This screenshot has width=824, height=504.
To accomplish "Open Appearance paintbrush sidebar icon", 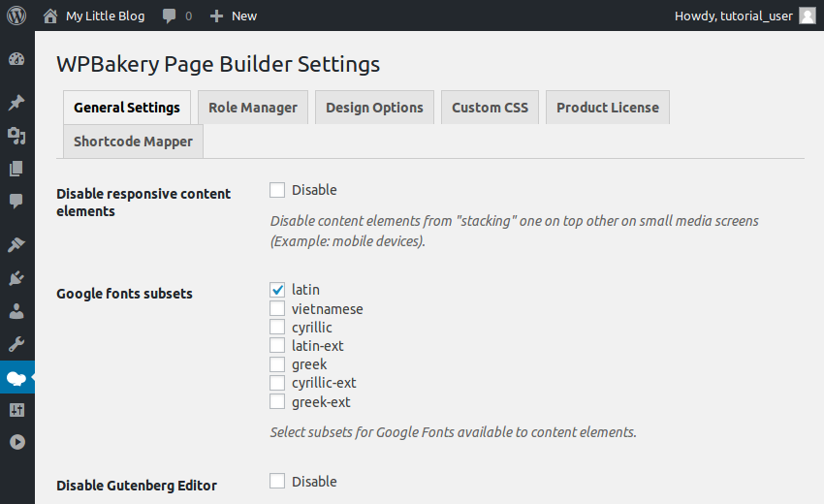I will click(x=16, y=244).
